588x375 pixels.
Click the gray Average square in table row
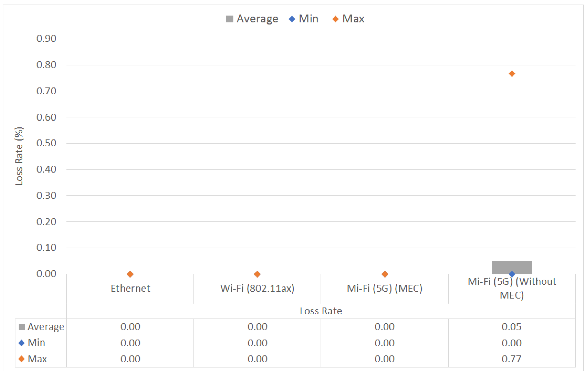pos(22,327)
